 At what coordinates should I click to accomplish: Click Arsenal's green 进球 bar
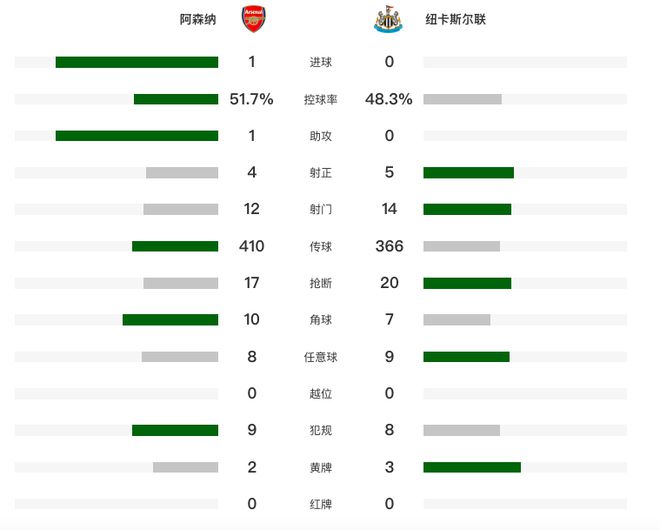pos(136,62)
